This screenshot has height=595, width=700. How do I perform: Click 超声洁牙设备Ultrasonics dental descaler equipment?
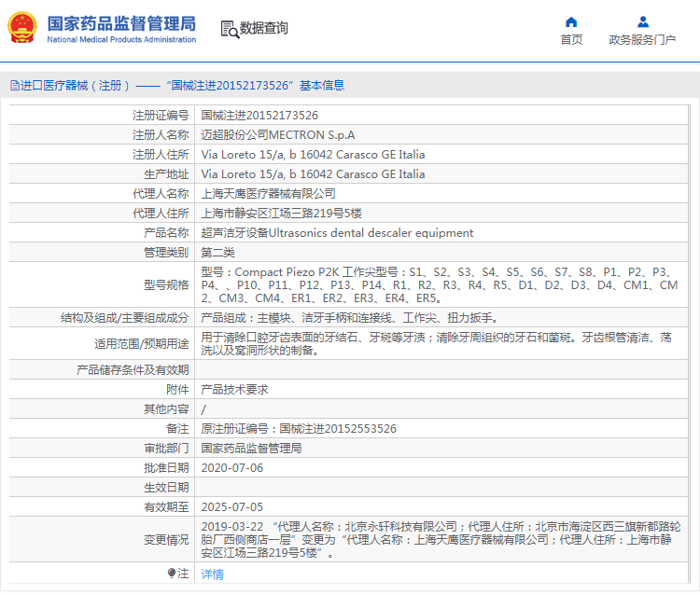[337, 233]
